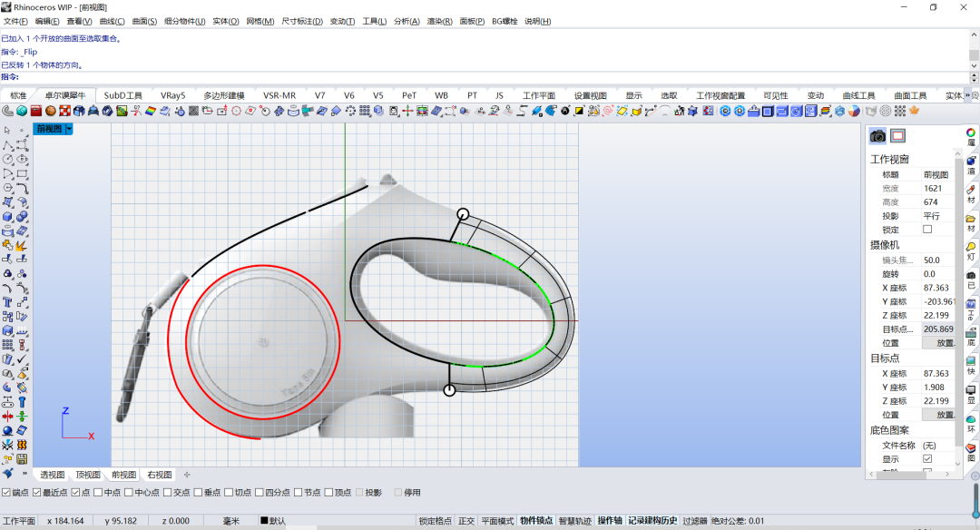Click the red rectangle icon beside camera
Image resolution: width=980 pixels, height=530 pixels.
(x=897, y=136)
